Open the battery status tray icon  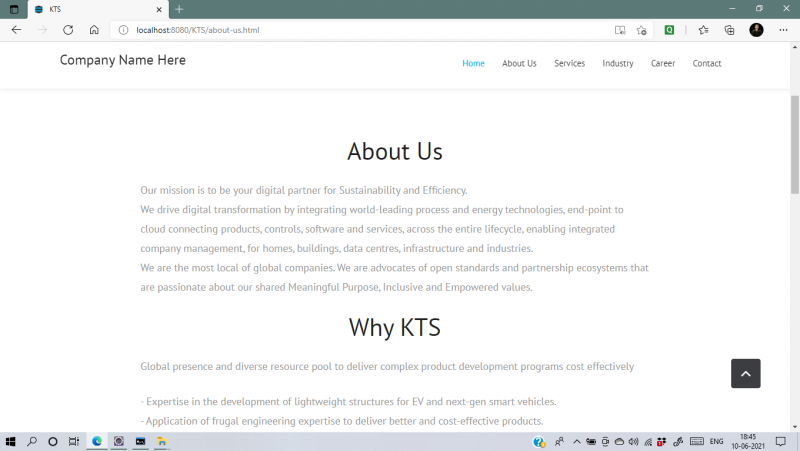tap(591, 442)
